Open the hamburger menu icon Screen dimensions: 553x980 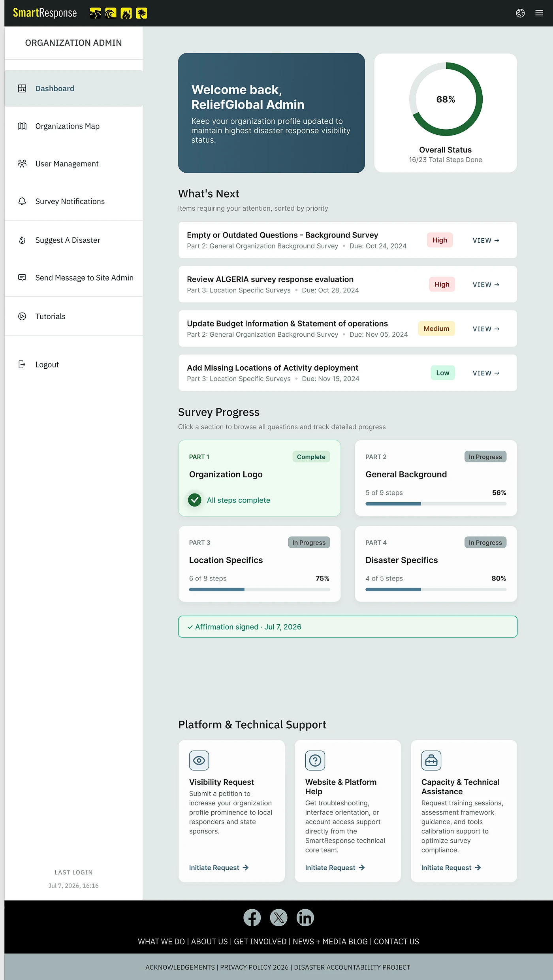click(x=539, y=13)
